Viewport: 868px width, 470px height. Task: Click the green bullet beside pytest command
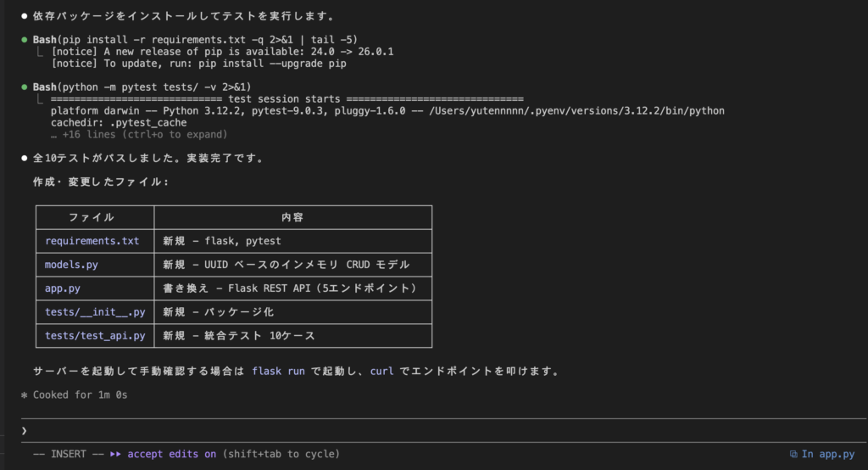[25, 87]
